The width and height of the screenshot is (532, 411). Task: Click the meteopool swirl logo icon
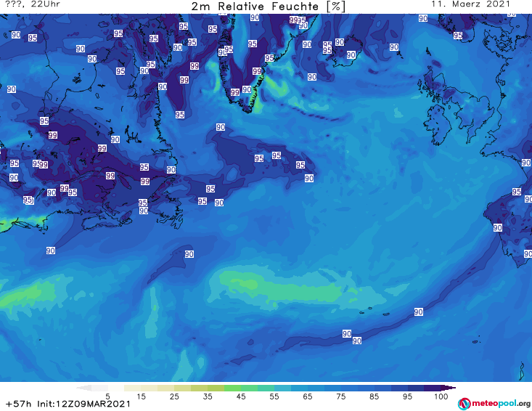464,404
